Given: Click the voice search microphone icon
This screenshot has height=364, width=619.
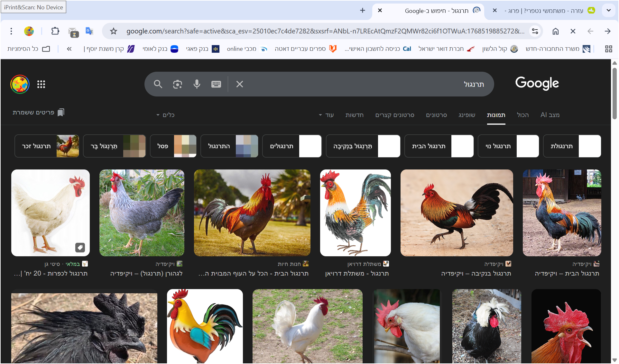Looking at the screenshot, I should tap(197, 84).
